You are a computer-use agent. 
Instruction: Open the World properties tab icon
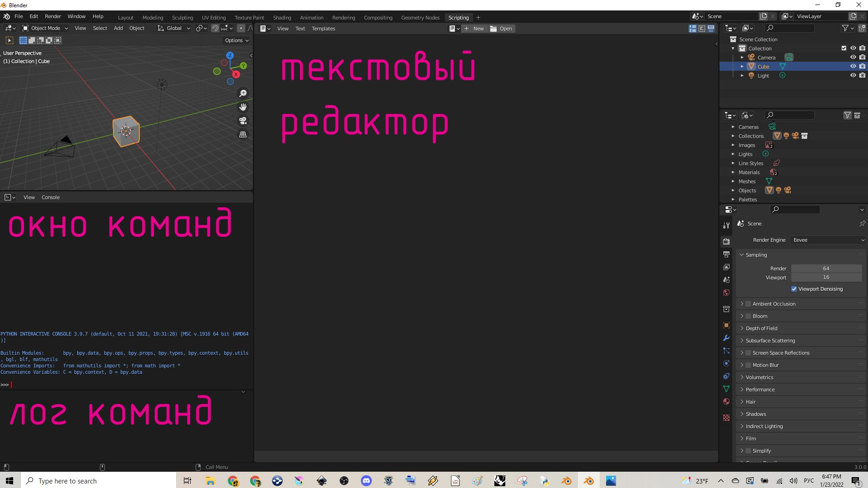(x=726, y=293)
